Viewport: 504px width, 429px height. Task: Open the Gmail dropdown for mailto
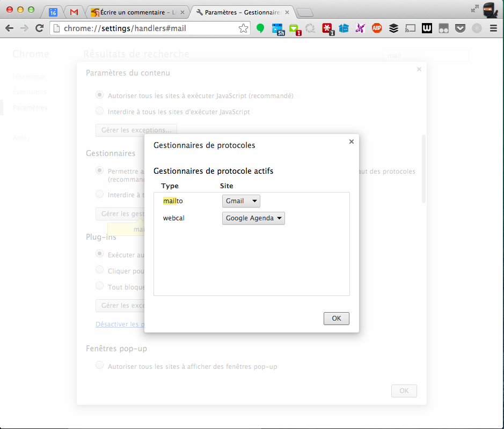pyautogui.click(x=241, y=201)
